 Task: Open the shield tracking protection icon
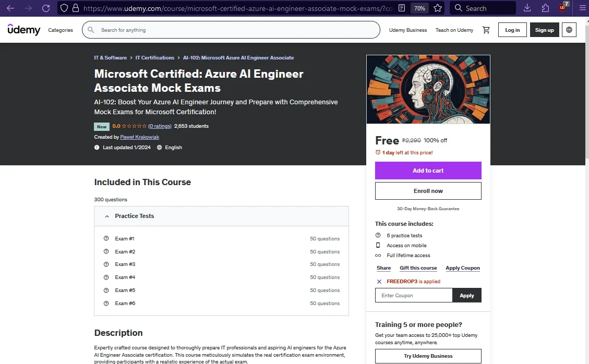click(64, 8)
